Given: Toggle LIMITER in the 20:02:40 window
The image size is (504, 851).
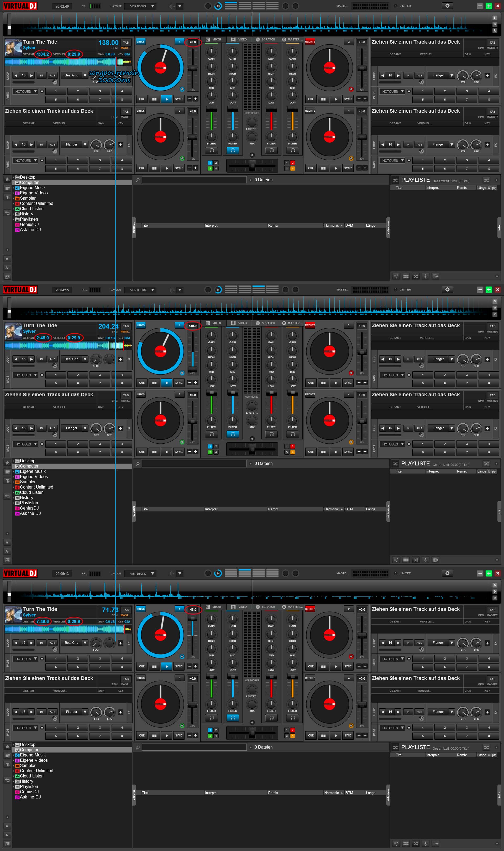Looking at the screenshot, I should pos(395,6).
